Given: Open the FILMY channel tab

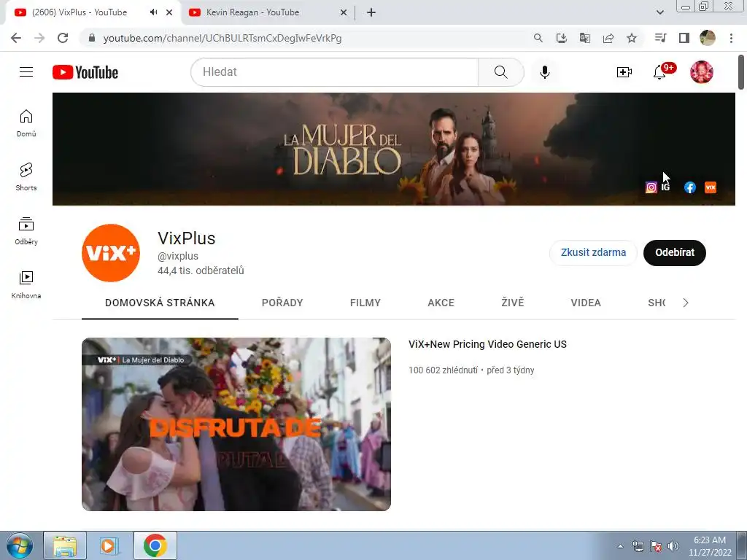Looking at the screenshot, I should tap(365, 303).
